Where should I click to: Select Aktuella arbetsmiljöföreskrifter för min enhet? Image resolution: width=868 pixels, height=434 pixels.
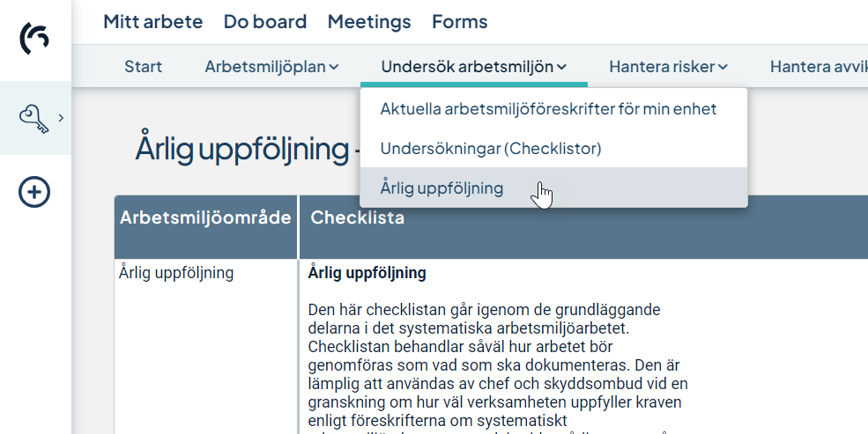(x=549, y=109)
